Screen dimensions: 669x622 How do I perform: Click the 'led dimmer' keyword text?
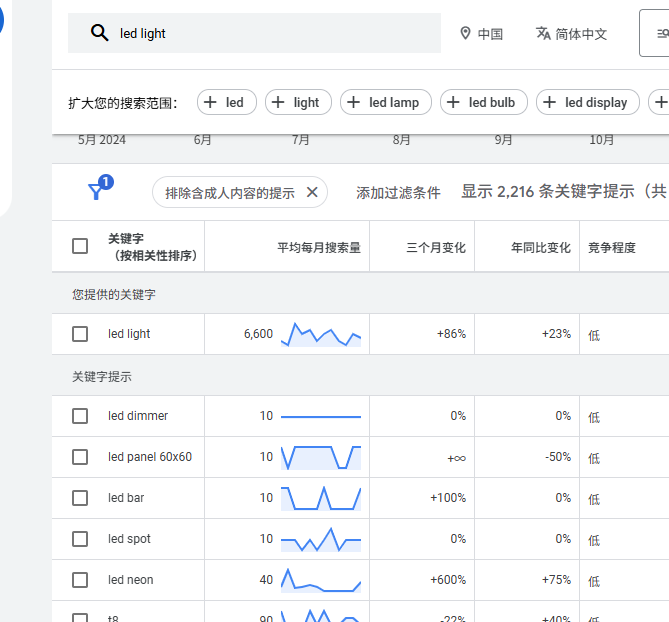138,416
